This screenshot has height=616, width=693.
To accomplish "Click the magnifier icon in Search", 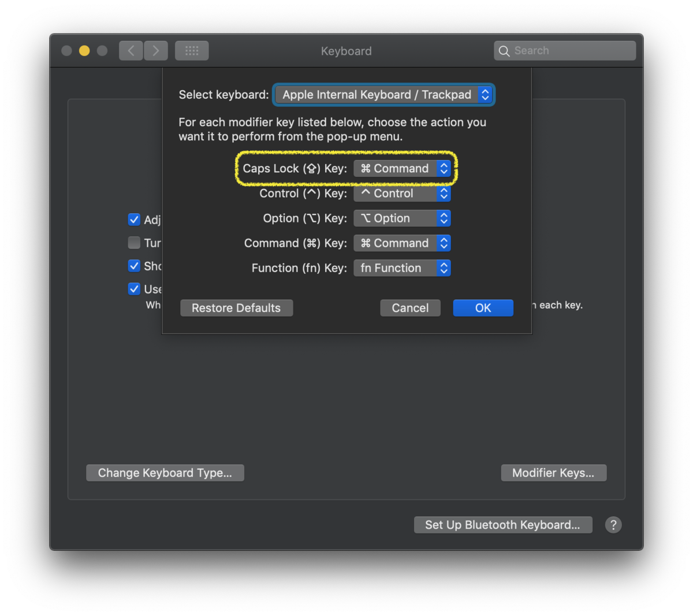I will point(504,51).
